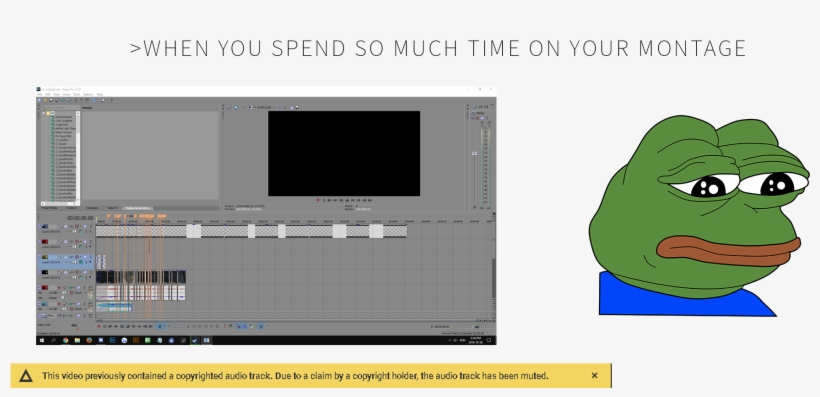
Task: Click Play under the video preview window
Action: [x=335, y=200]
